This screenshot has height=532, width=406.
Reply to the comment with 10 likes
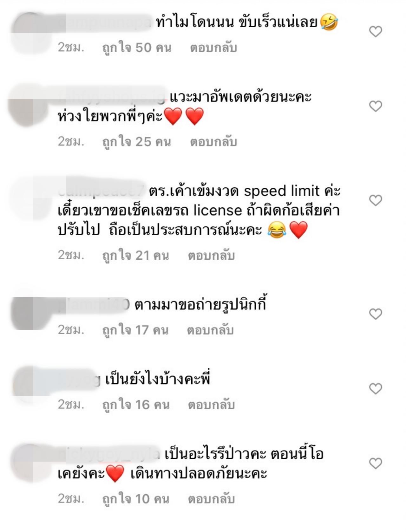pyautogui.click(x=211, y=499)
